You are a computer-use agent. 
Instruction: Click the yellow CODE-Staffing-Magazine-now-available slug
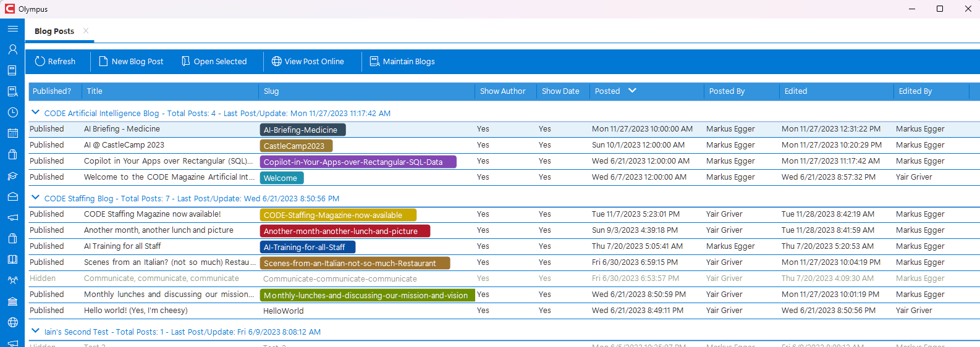coord(338,215)
